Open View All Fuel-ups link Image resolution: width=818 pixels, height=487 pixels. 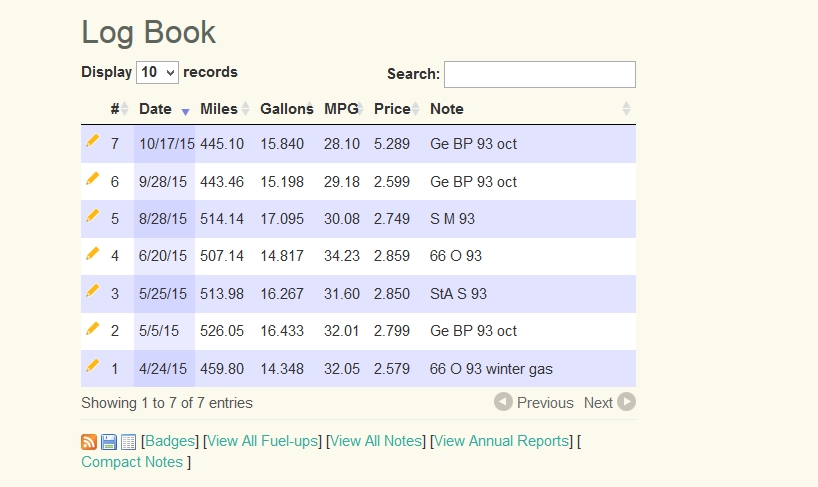tap(262, 441)
